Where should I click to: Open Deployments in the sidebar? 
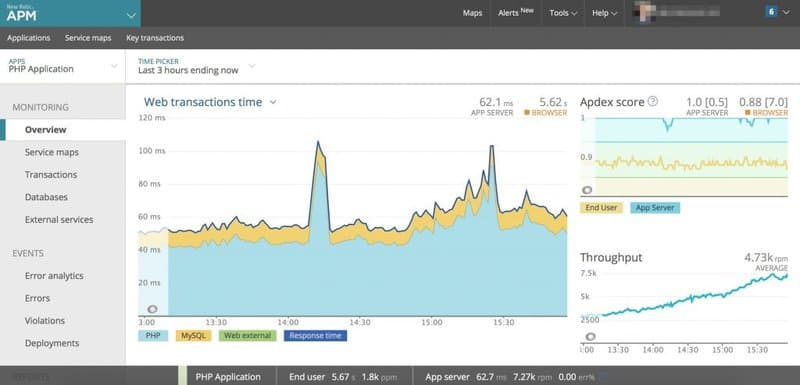(52, 343)
